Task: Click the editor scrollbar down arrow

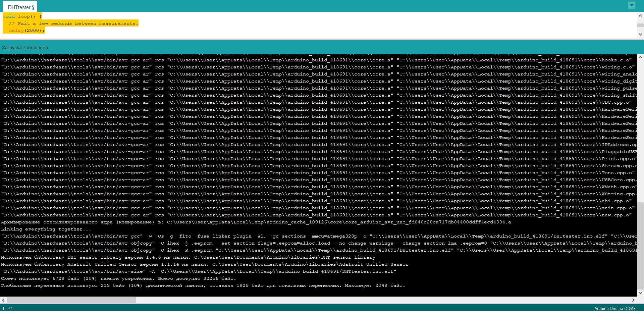Action: 640,34
